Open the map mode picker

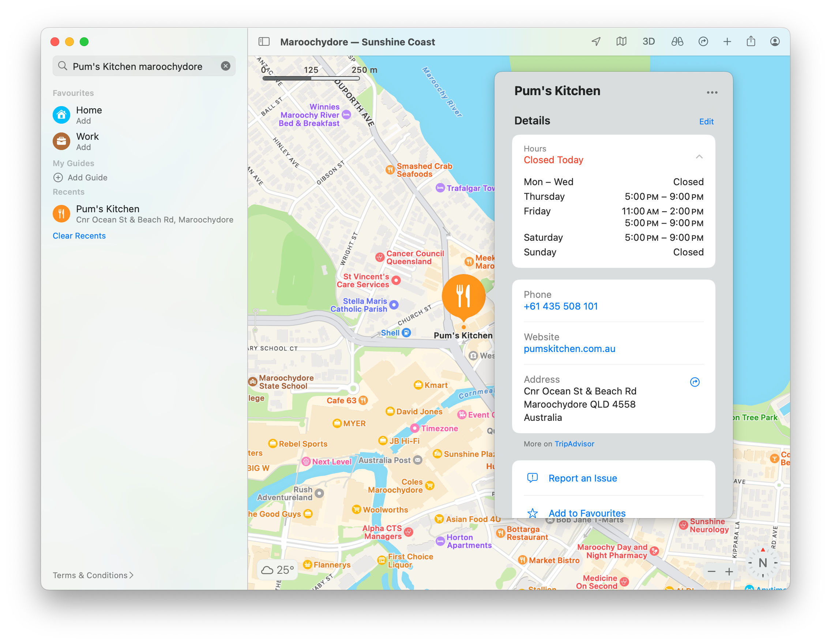coord(621,41)
